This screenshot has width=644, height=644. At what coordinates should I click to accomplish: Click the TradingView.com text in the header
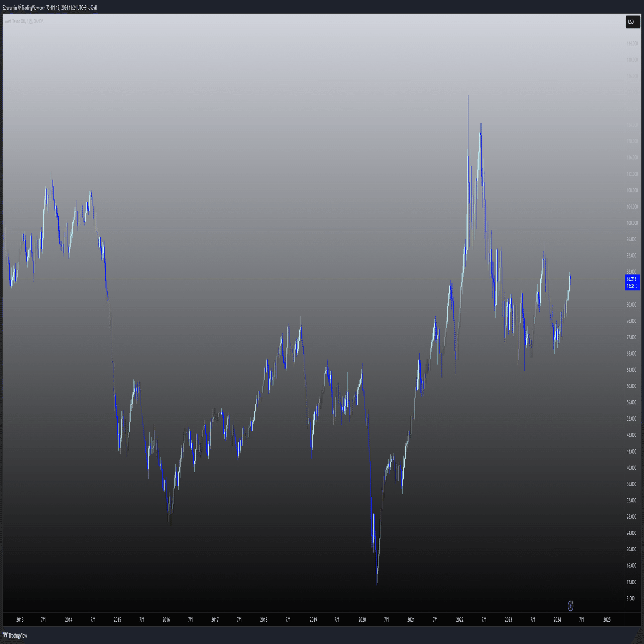coord(33,8)
